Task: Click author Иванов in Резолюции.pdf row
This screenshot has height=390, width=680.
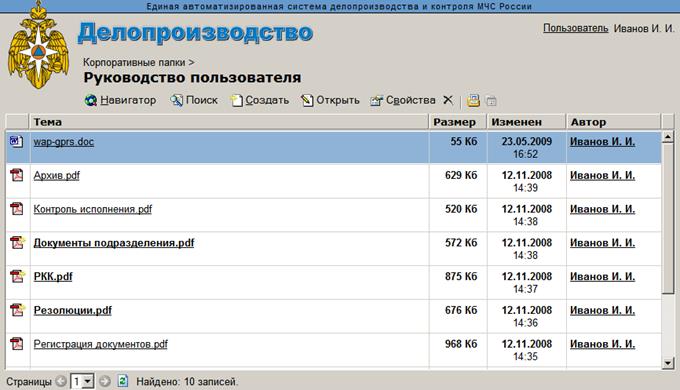Action: coord(602,310)
